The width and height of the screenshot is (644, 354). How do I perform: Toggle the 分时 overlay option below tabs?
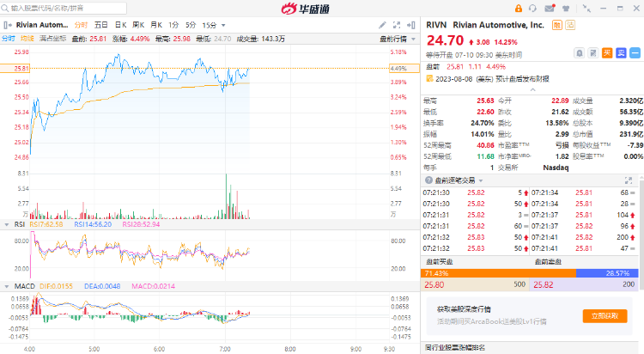(x=8, y=39)
